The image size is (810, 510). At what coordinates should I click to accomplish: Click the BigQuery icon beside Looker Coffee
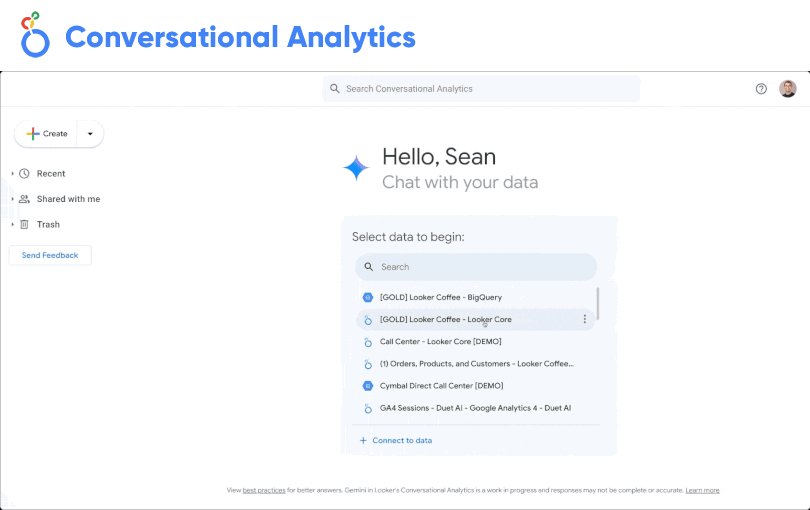click(x=368, y=297)
